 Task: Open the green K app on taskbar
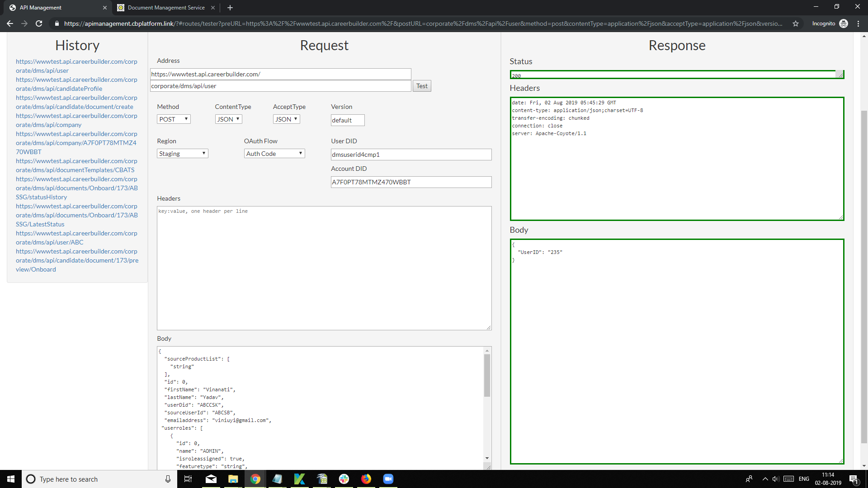point(300,479)
